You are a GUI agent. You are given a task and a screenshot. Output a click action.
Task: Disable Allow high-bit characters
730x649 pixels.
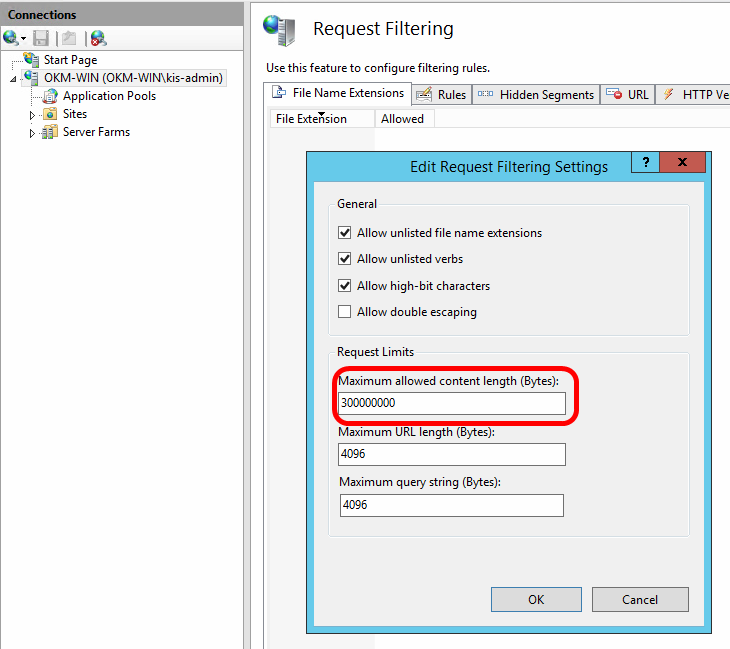click(x=345, y=286)
